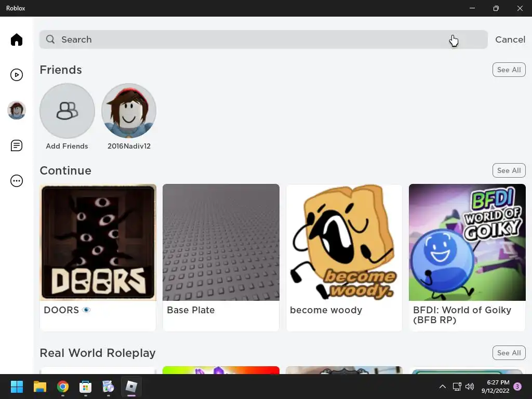
Task: Open the More options ellipsis icon
Action: pos(16,181)
